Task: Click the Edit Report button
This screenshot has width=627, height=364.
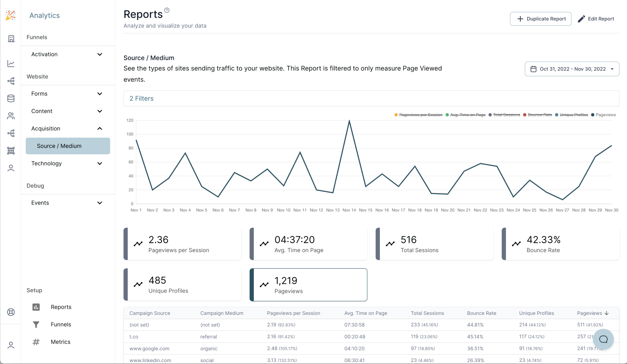Action: coord(596,19)
